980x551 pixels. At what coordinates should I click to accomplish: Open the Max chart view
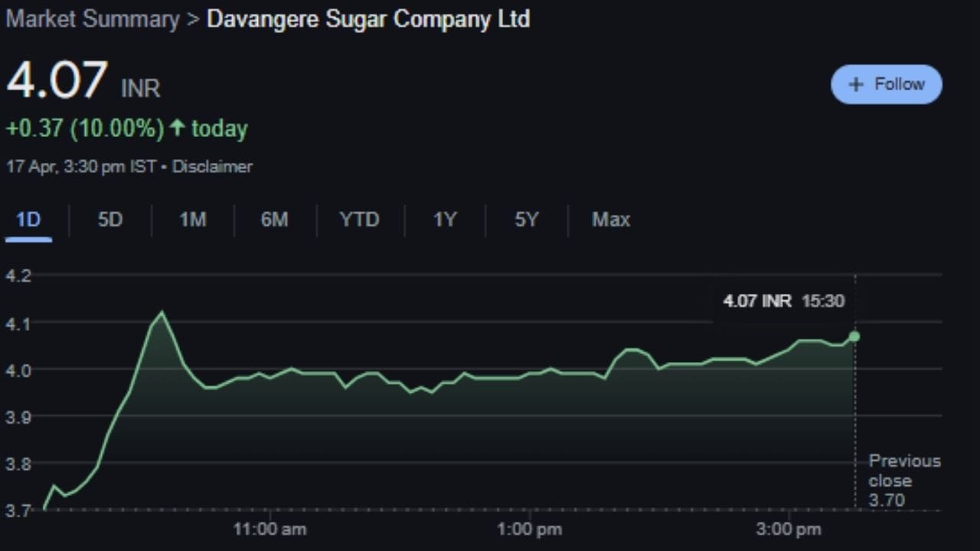[x=610, y=220]
